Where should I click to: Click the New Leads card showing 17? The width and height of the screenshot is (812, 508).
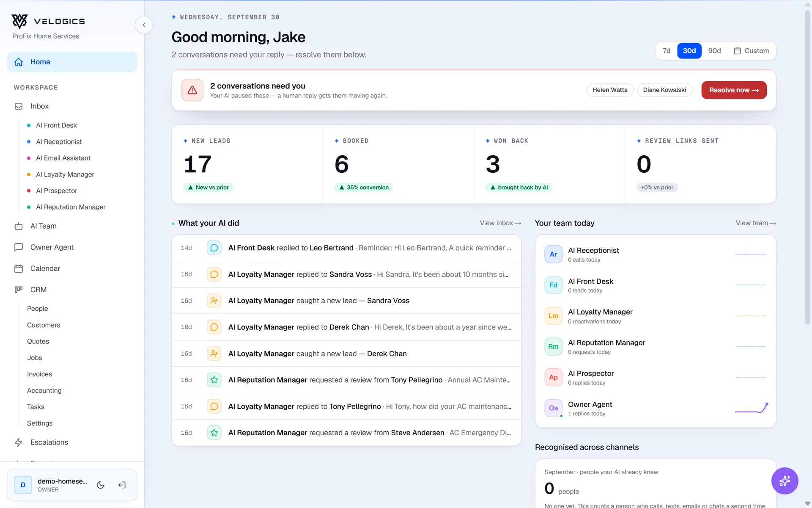[x=247, y=164]
